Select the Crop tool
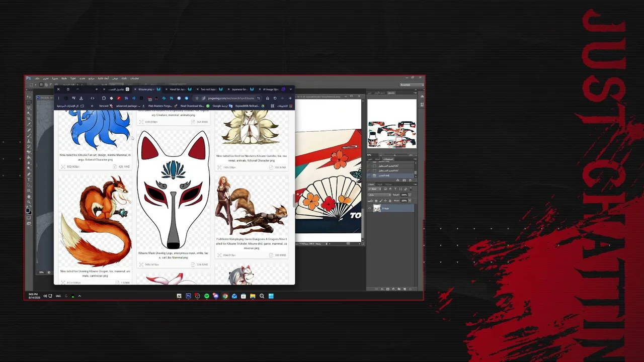The image size is (644, 362). 29,119
